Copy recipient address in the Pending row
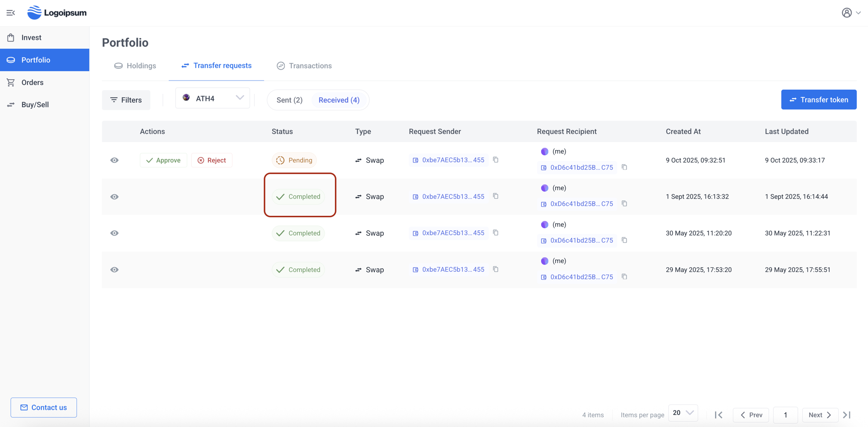868x427 pixels. [624, 167]
